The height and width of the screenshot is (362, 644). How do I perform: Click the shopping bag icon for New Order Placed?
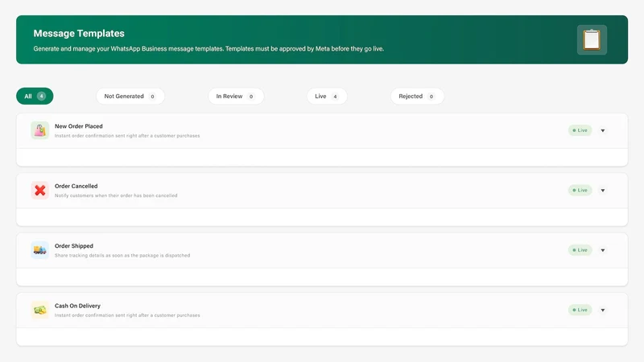coord(39,130)
